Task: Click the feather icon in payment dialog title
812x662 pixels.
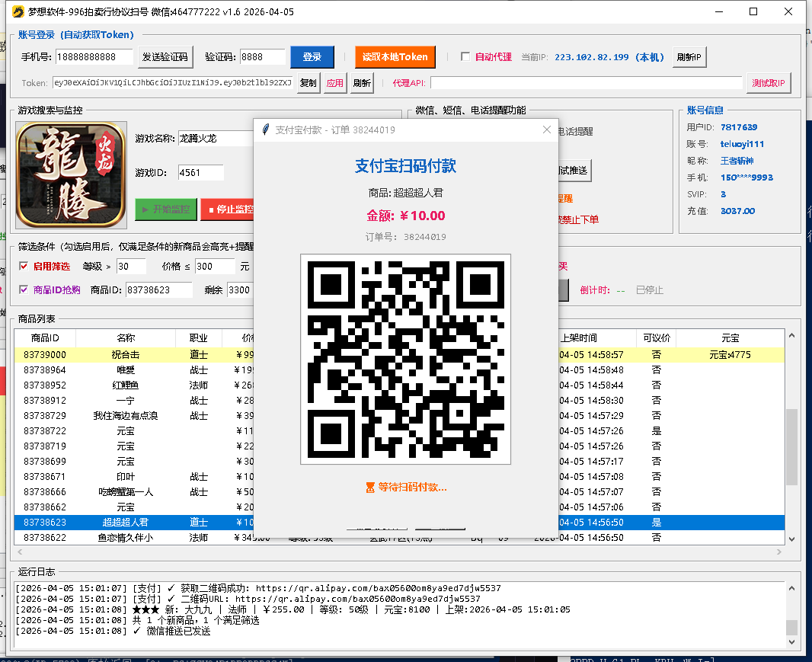Action: (x=265, y=130)
